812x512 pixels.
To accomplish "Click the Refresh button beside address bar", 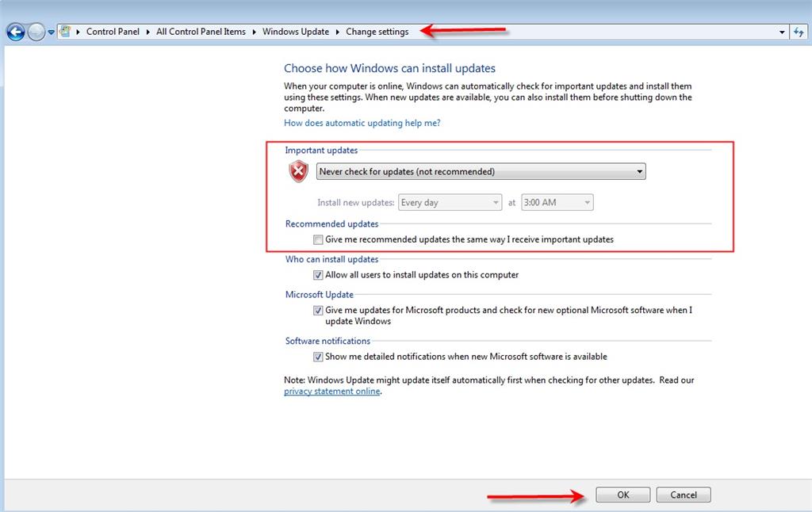I will pos(799,32).
